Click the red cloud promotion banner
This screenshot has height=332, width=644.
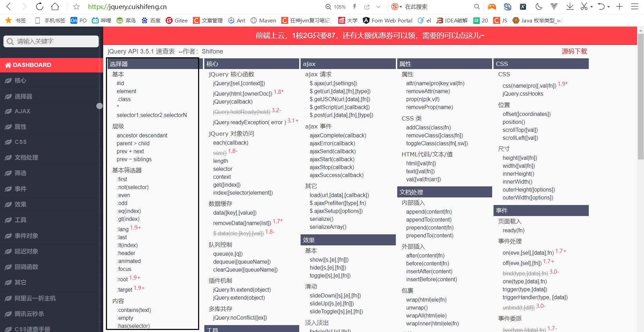click(x=370, y=36)
